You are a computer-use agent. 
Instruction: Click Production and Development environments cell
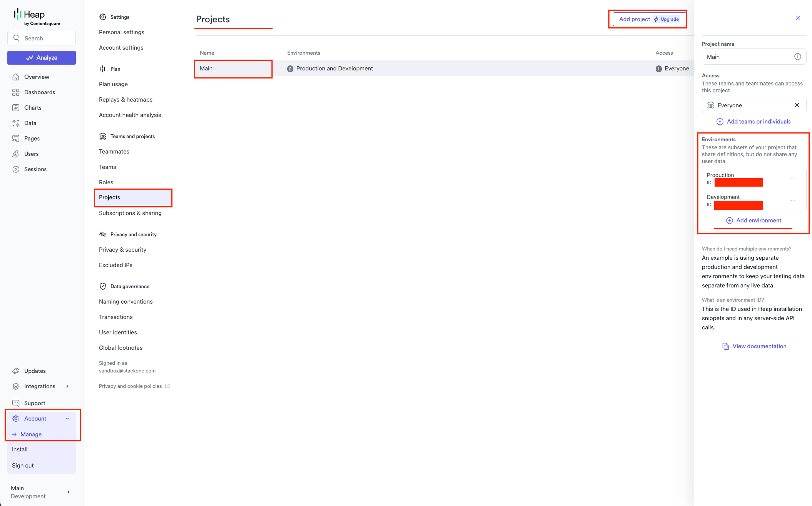[x=330, y=68]
